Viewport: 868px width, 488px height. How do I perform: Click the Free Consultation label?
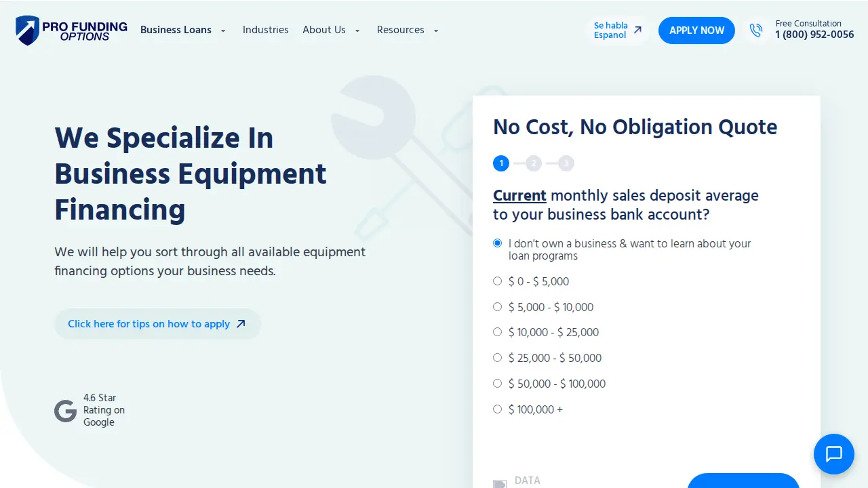tap(808, 23)
